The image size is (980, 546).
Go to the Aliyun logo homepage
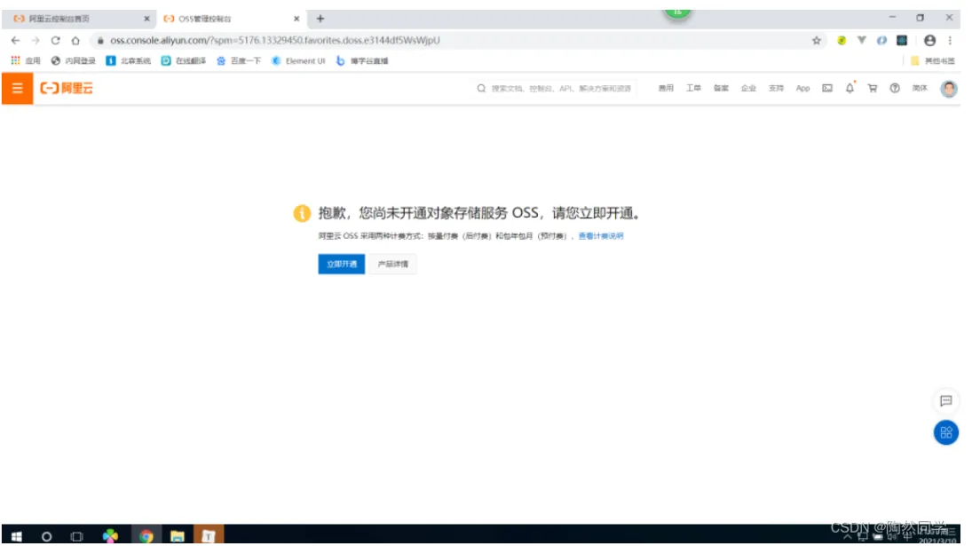[67, 88]
